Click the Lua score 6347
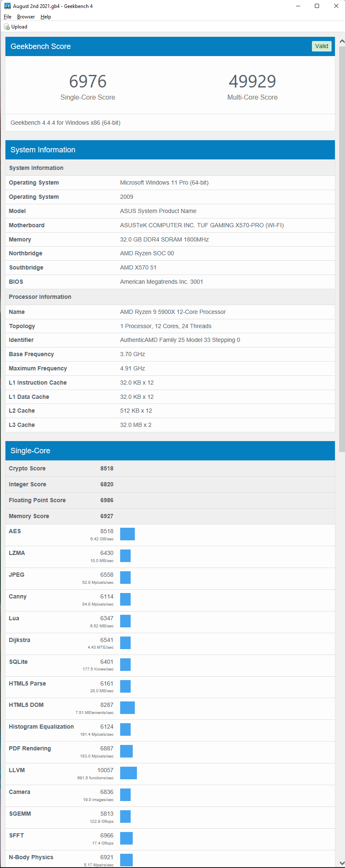Image resolution: width=345 pixels, height=868 pixels. pyautogui.click(x=107, y=618)
